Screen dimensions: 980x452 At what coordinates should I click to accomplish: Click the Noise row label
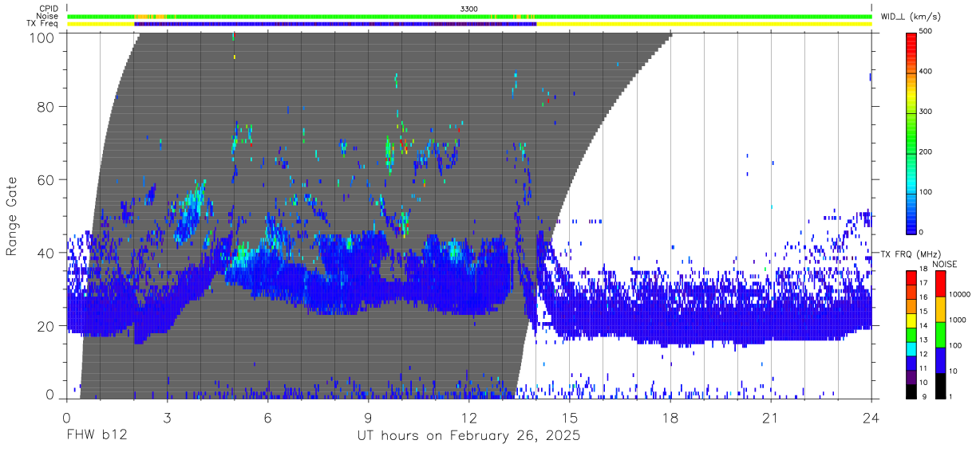click(x=48, y=16)
